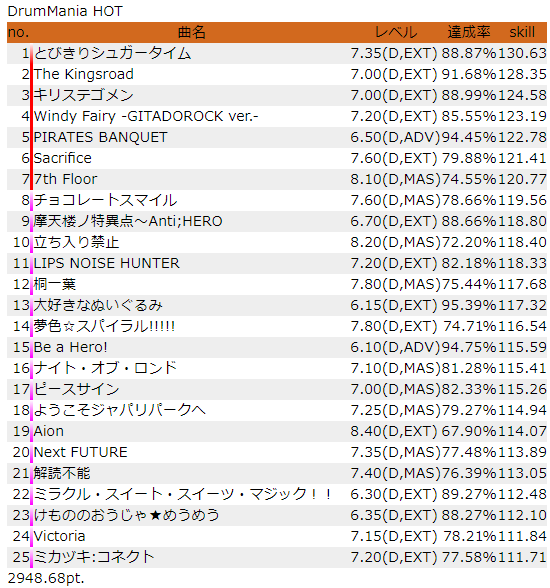The height and width of the screenshot is (588, 550).
Task: Click the skill column header
Action: (x=522, y=32)
